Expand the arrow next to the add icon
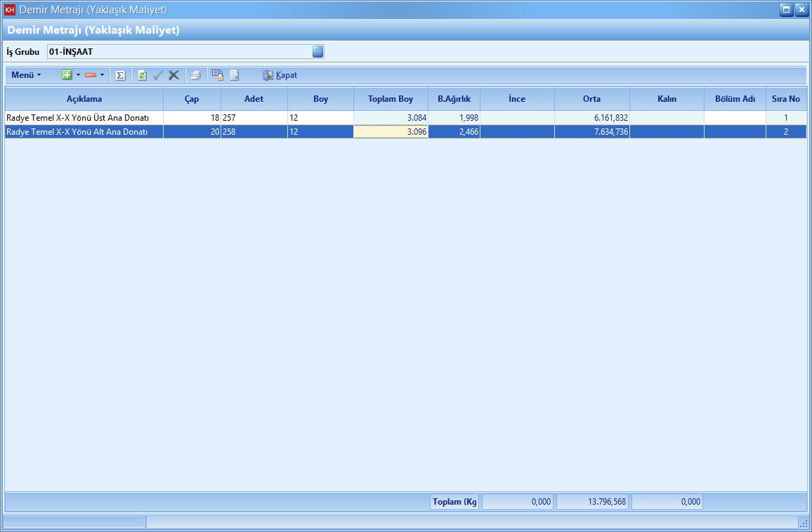The image size is (812, 532). pos(78,75)
